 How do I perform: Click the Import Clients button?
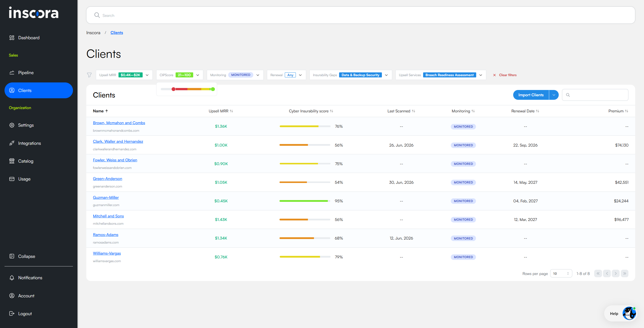(531, 95)
